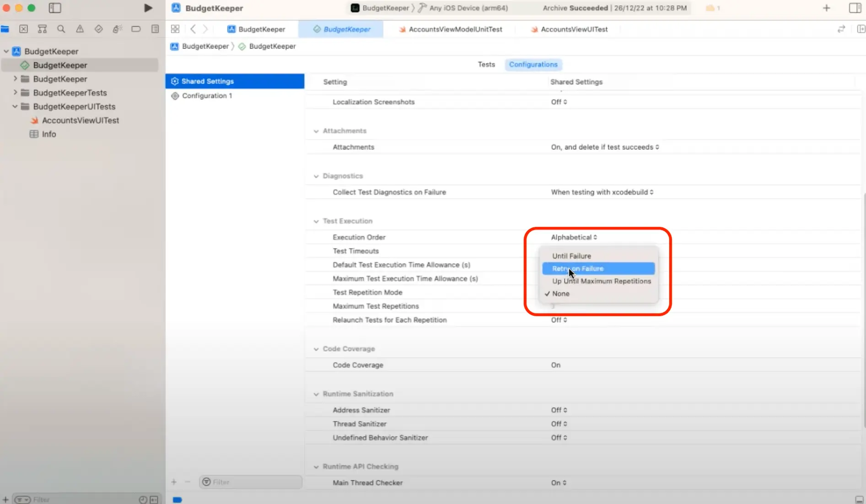Image resolution: width=866 pixels, height=504 pixels.
Task: Expand the BudgetKeeperTests folder
Action: 15,93
